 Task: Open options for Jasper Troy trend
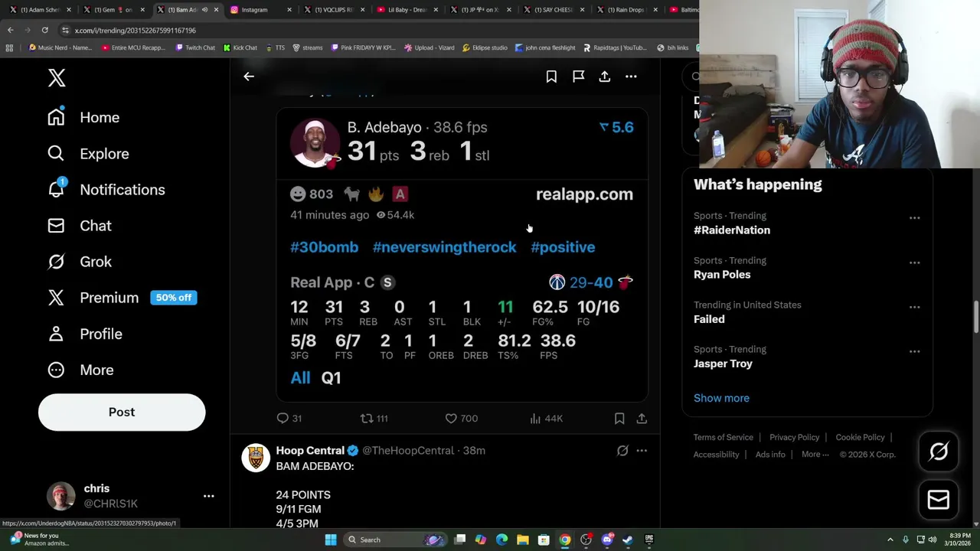pyautogui.click(x=914, y=351)
